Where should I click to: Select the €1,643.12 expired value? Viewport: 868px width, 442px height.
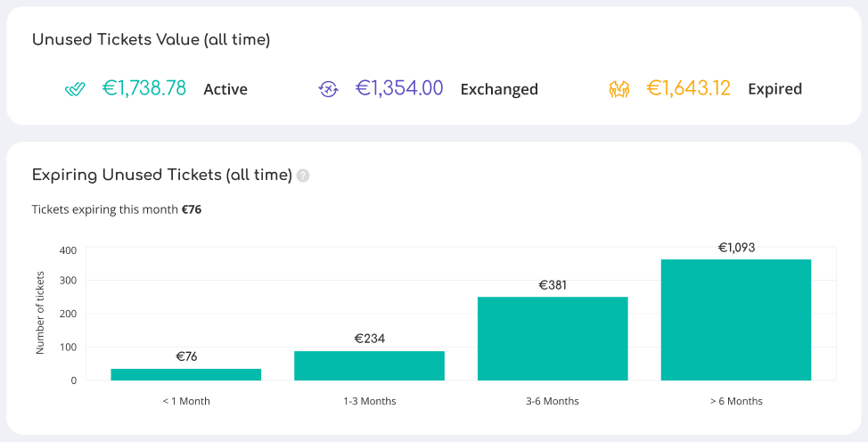point(688,88)
